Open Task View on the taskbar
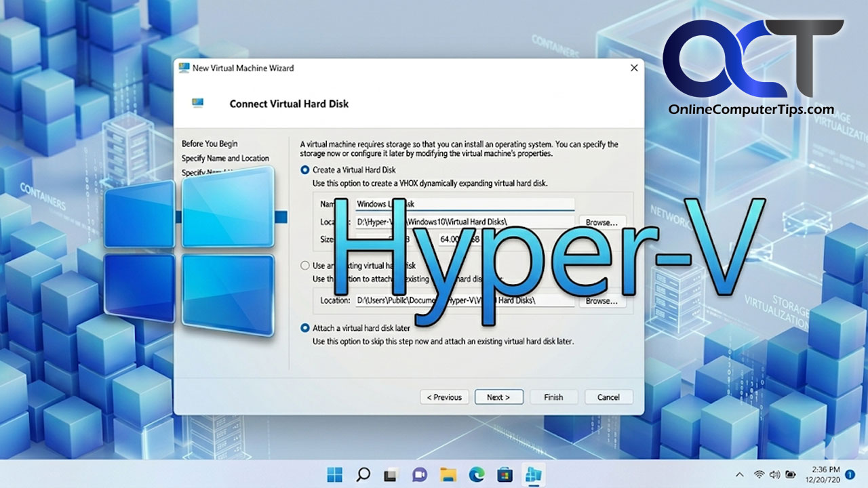Viewport: 868px width, 488px height. [390, 475]
